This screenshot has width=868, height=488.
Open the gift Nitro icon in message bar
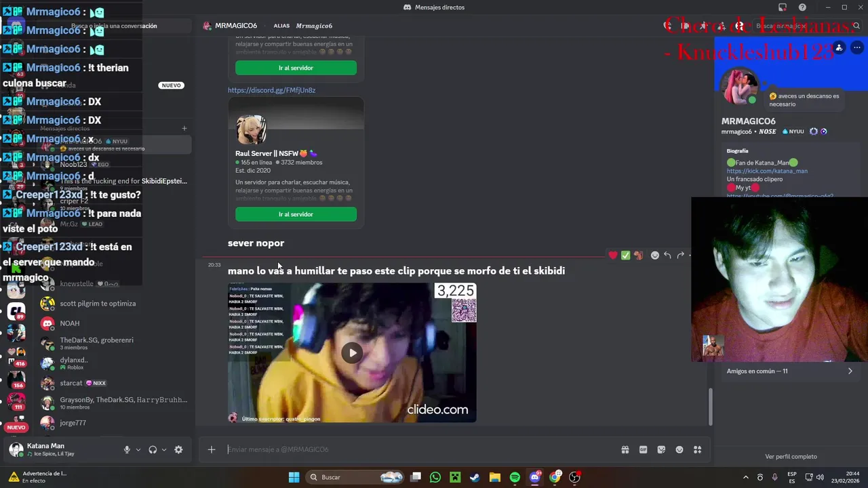coord(625,449)
